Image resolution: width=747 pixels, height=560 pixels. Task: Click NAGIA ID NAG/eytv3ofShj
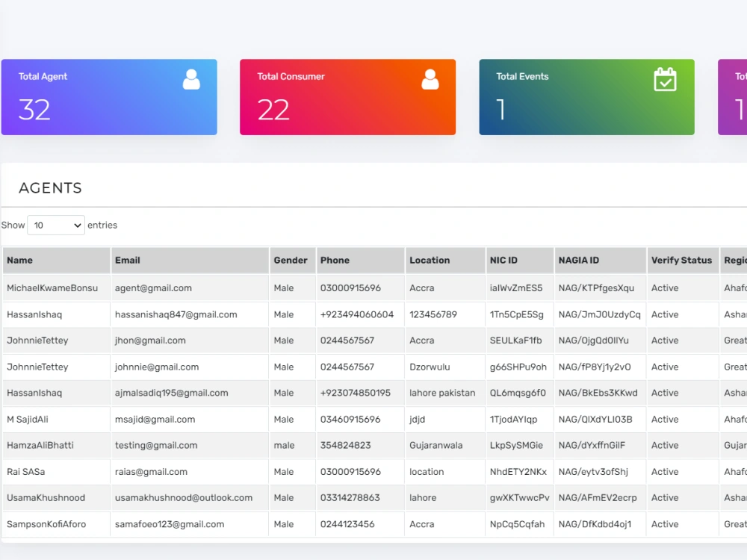[594, 472]
